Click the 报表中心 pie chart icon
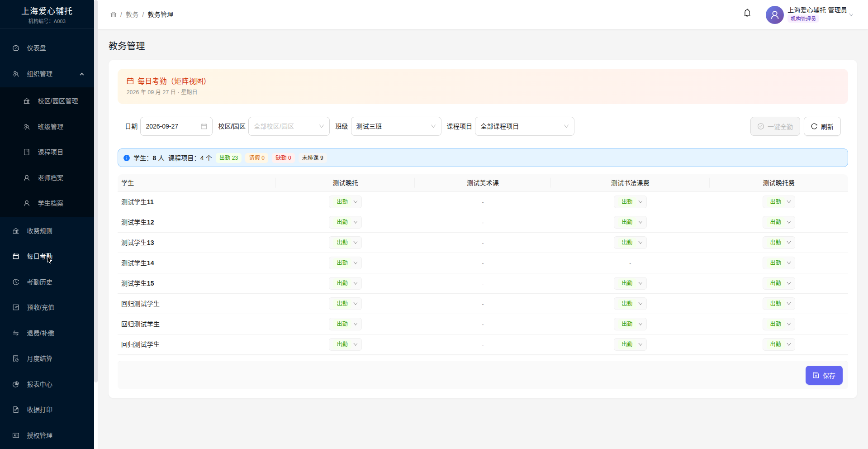 (x=16, y=384)
